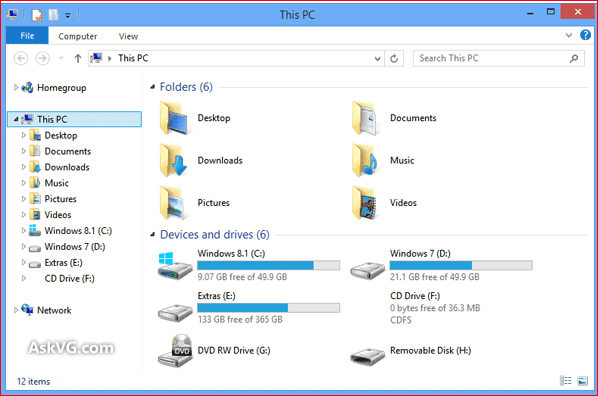Expand Windows 8.1 (C:) tree node
Screen dimensions: 598x396
[x=23, y=230]
